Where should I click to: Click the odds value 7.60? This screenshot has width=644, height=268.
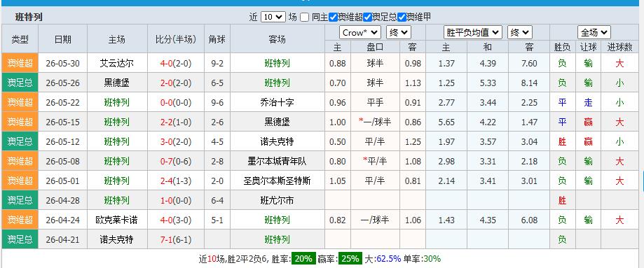tap(529, 64)
